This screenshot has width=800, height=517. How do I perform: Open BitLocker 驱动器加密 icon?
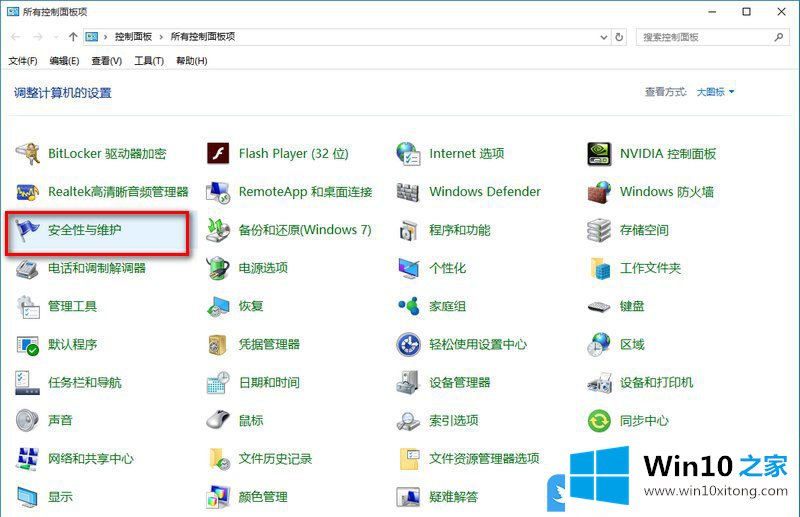click(x=27, y=154)
